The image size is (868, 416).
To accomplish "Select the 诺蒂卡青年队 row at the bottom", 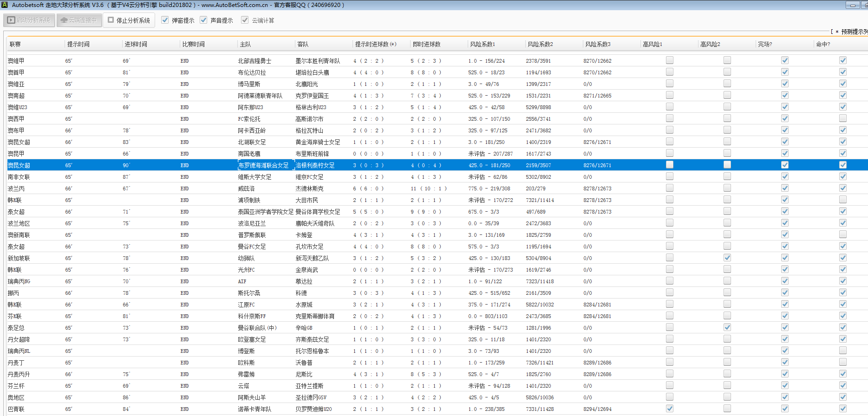I will 255,409.
